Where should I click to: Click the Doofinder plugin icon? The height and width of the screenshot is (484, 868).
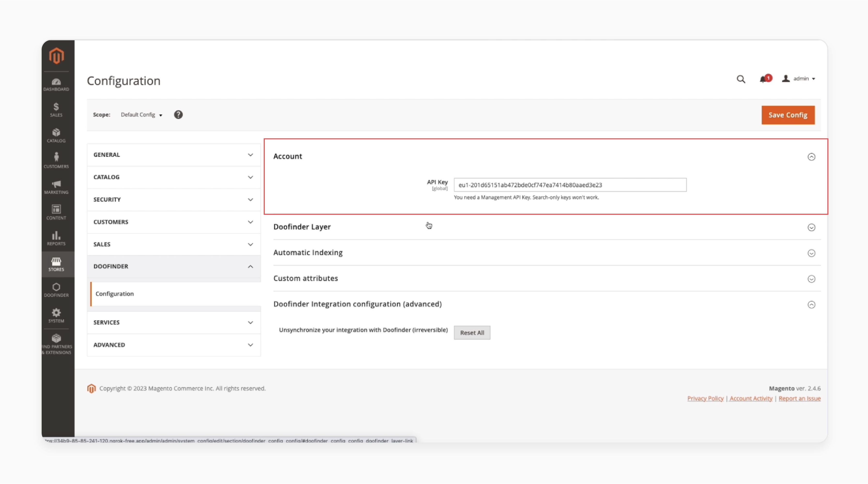[x=55, y=289]
